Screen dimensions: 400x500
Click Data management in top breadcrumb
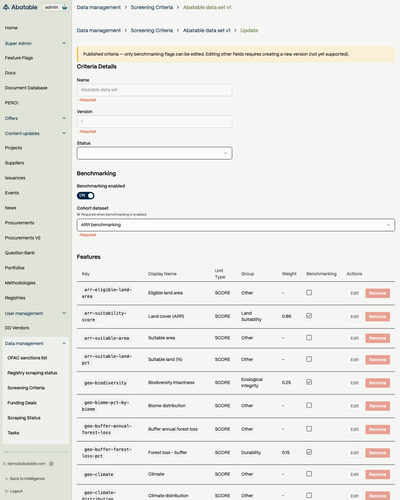99,7
